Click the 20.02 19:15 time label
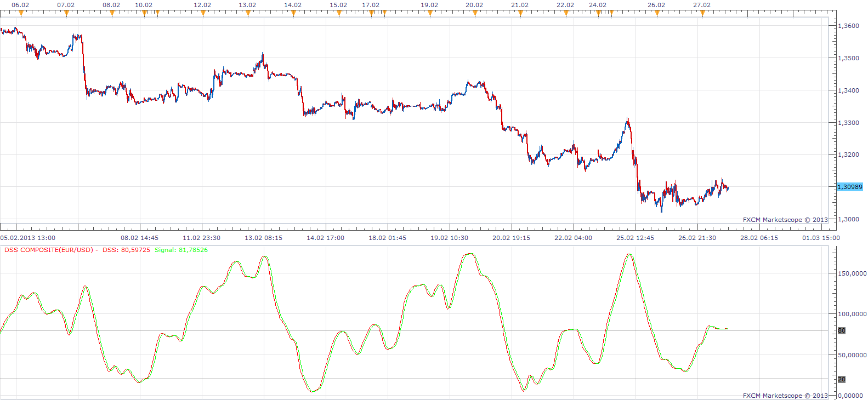The image size is (868, 400). tap(511, 238)
